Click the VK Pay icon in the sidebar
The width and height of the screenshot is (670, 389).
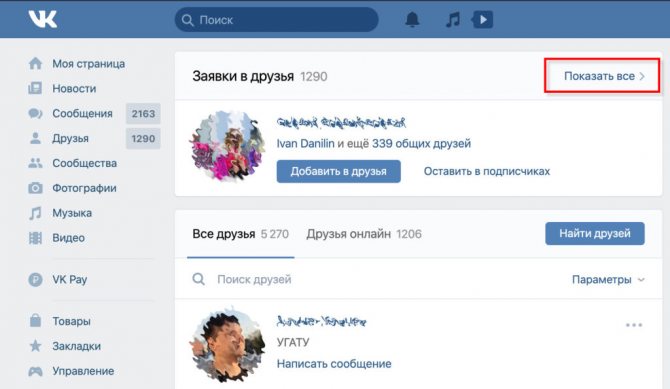35,280
